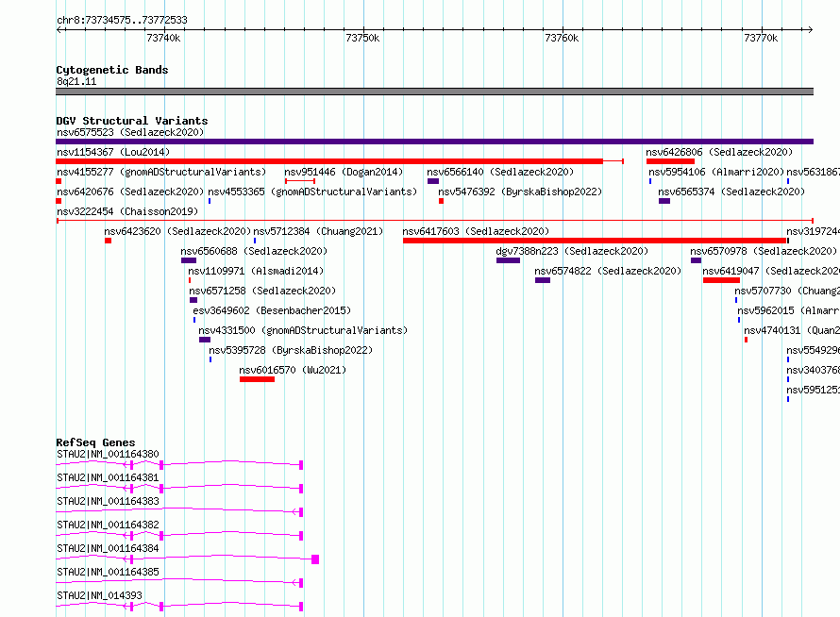Click purple block under nsv6560688
This screenshot has width=840, height=617.
click(x=189, y=260)
